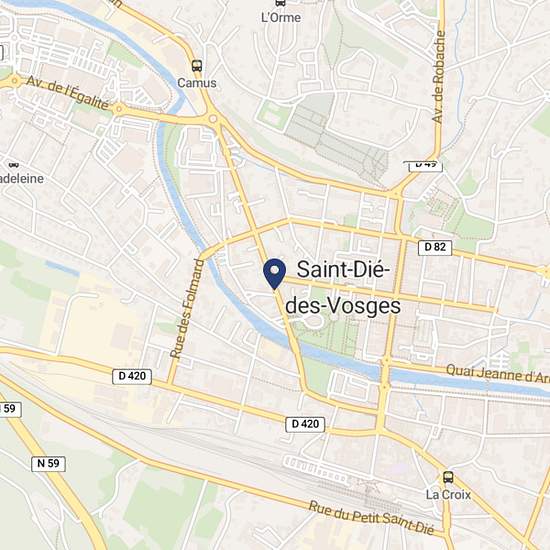Viewport: 550px width, 550px height.
Task: Click the L'Orme stop name label
Action: (x=281, y=18)
